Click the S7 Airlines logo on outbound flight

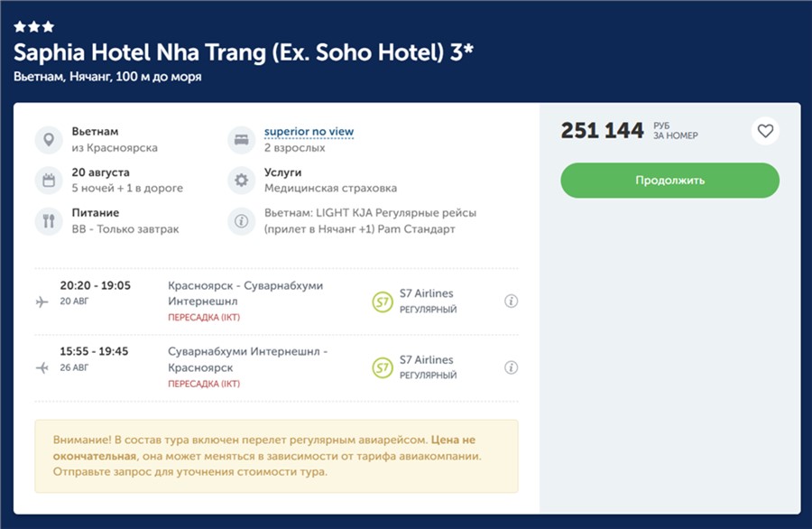383,302
